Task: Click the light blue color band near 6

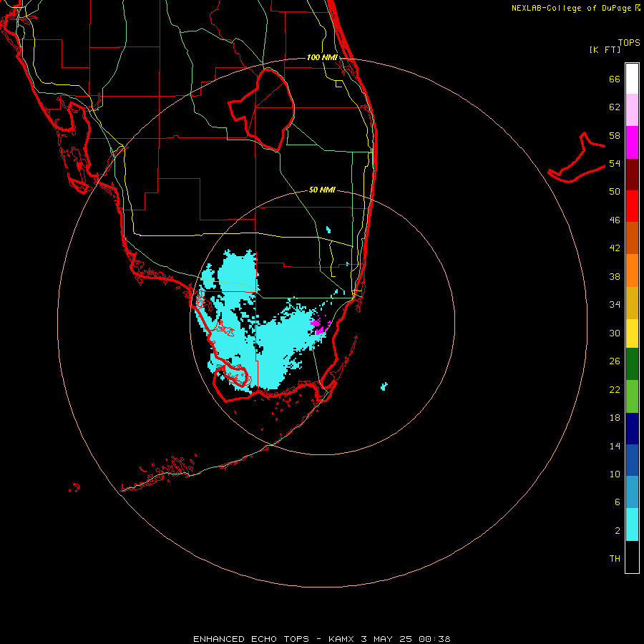Action: click(632, 492)
